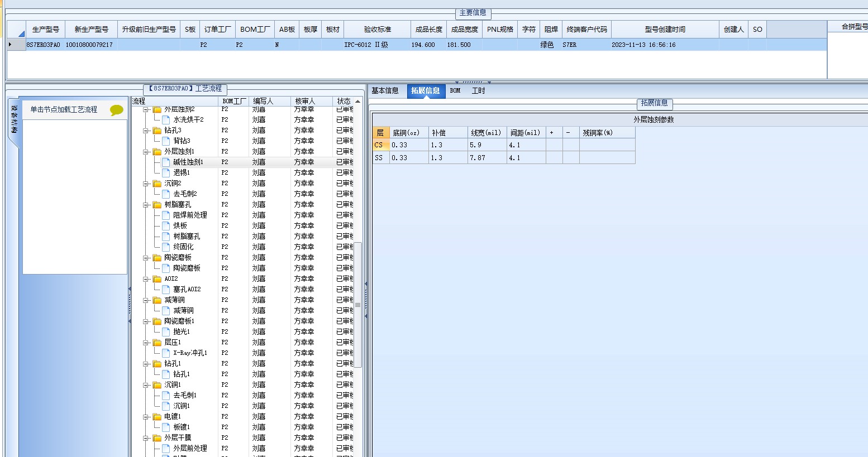Viewport: 868px width, 457px height.
Task: Click the 7.87 line width cell
Action: [x=487, y=158]
